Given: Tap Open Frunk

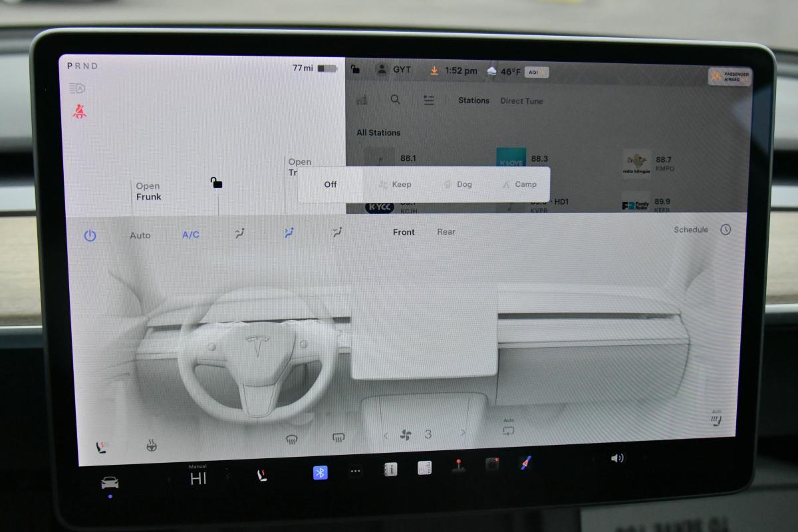Looking at the screenshot, I should point(148,192).
